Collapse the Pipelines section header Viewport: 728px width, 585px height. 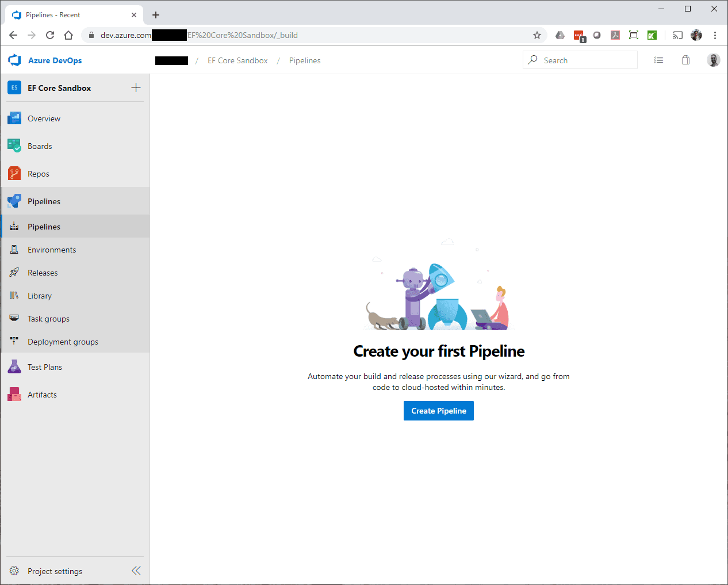coord(44,201)
